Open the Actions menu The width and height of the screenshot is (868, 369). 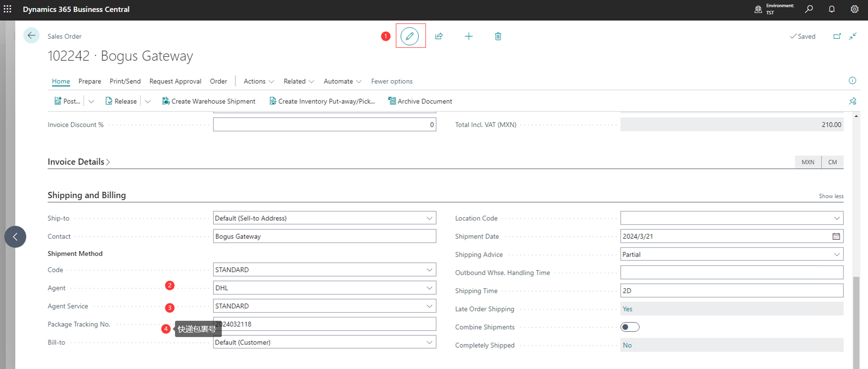point(259,81)
